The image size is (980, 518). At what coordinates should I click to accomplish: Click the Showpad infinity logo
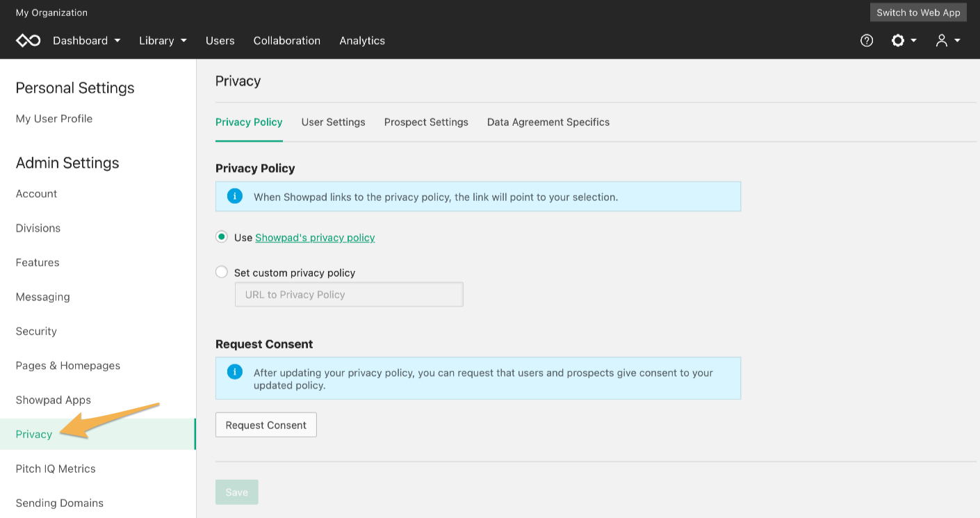pyautogui.click(x=28, y=40)
